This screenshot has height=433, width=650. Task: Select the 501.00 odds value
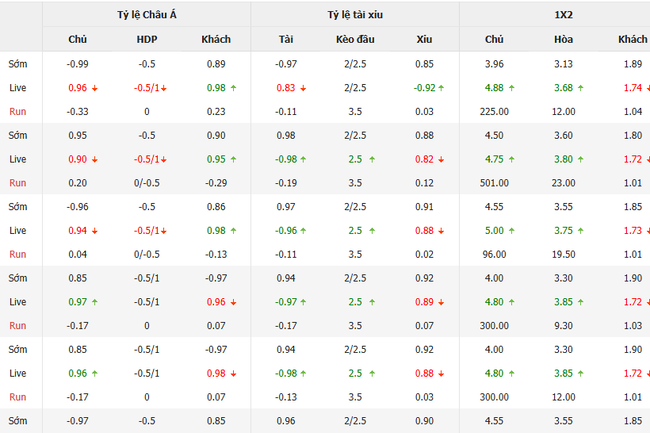(x=493, y=182)
